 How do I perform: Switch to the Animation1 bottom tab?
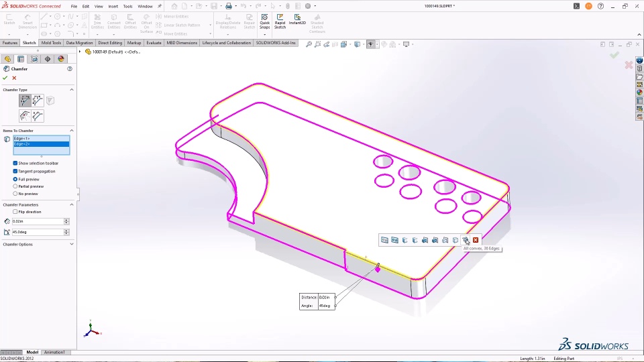click(54, 352)
